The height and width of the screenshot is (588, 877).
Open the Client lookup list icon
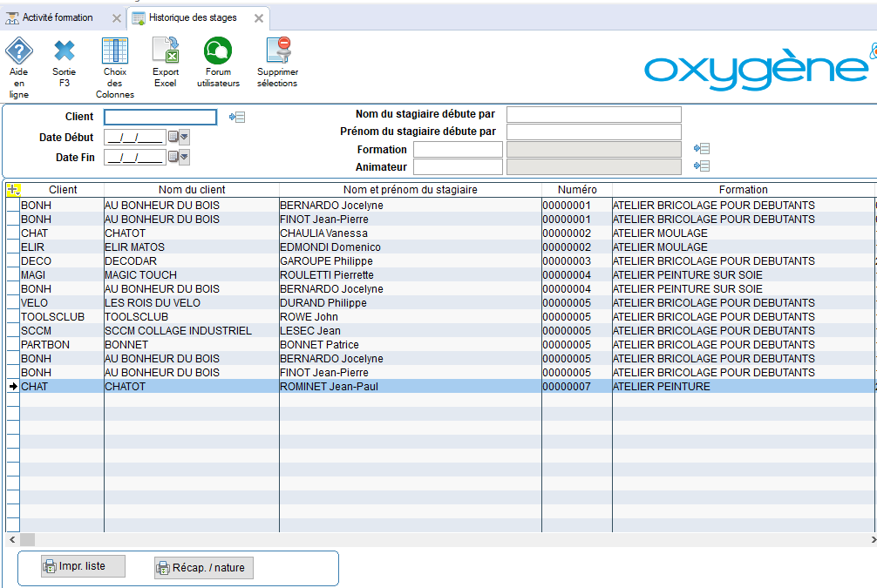pyautogui.click(x=237, y=118)
